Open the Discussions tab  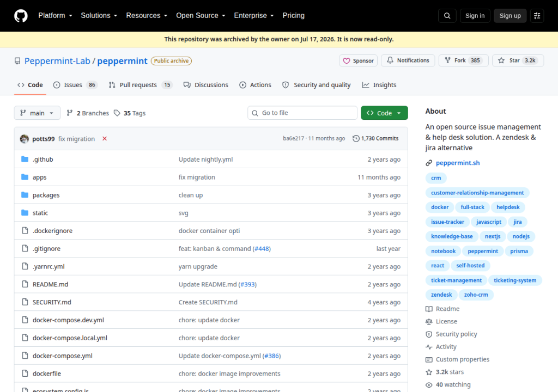205,85
